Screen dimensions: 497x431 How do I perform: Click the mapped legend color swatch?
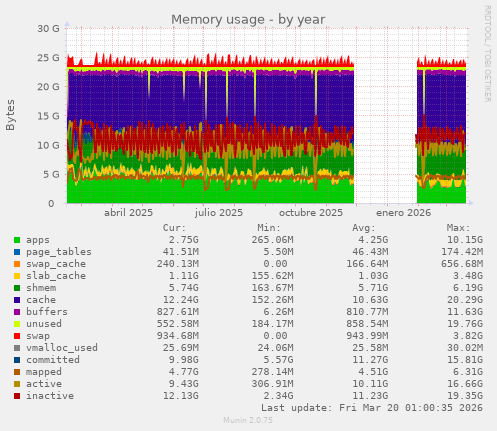[x=17, y=372]
